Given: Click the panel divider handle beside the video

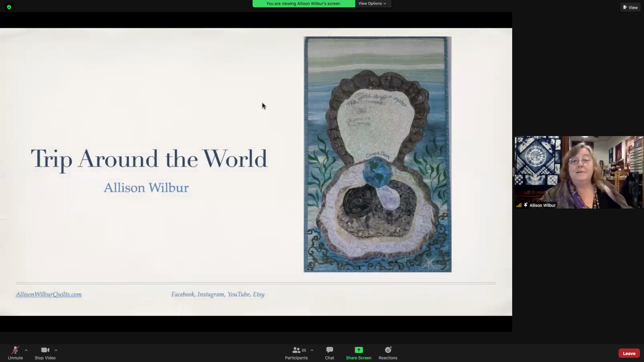Looking at the screenshot, I should [x=513, y=172].
